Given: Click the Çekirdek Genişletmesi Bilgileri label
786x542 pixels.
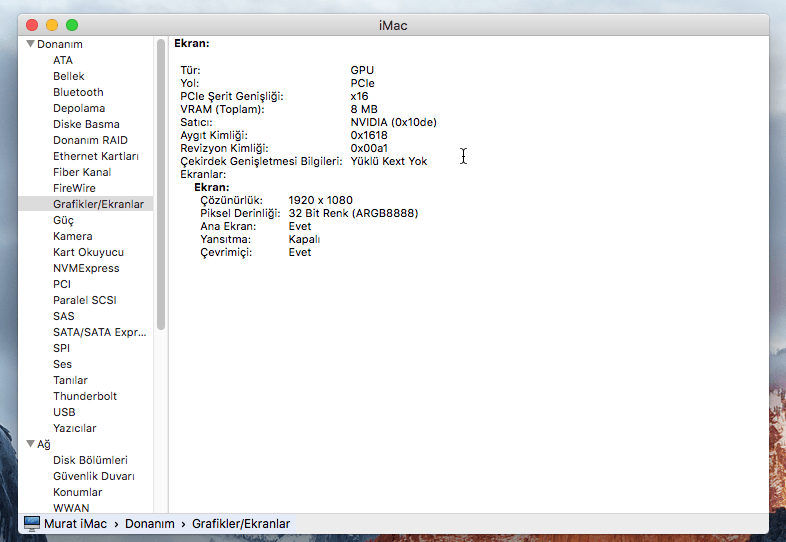Looking at the screenshot, I should coord(261,161).
